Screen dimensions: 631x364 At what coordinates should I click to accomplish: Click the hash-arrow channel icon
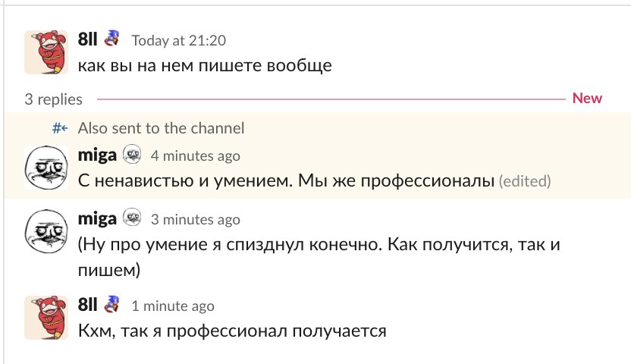(60, 128)
